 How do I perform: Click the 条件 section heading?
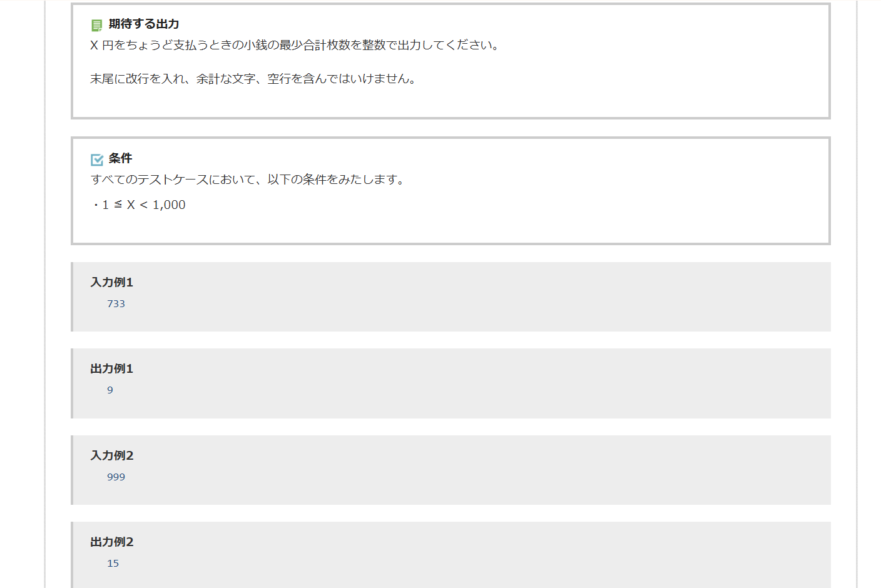(x=120, y=158)
